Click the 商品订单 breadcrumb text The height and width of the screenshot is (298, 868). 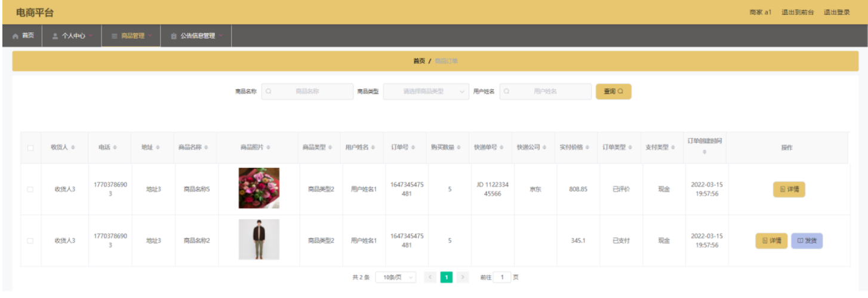pyautogui.click(x=446, y=61)
